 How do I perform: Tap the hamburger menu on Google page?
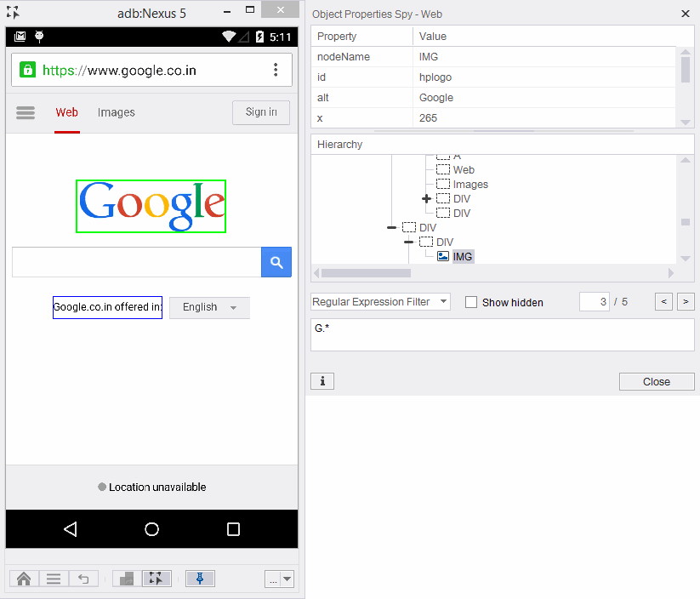point(26,112)
